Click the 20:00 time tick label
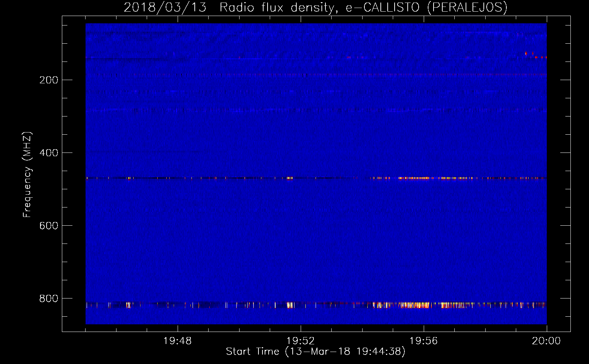The image size is (589, 364). click(x=546, y=341)
